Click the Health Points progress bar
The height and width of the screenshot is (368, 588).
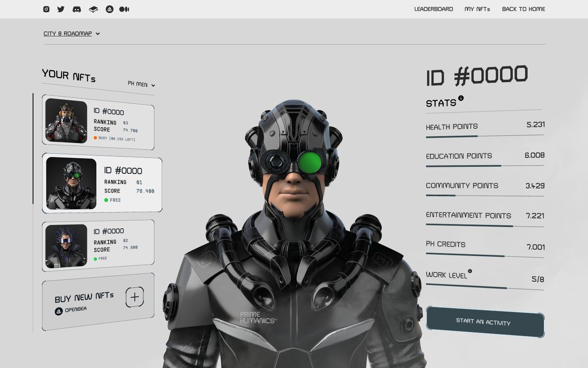coord(485,136)
